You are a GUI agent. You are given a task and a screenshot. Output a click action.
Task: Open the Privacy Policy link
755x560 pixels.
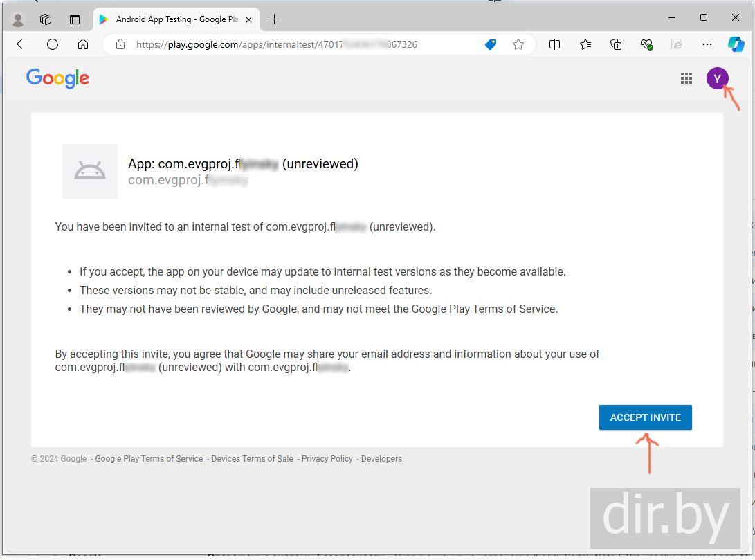327,459
